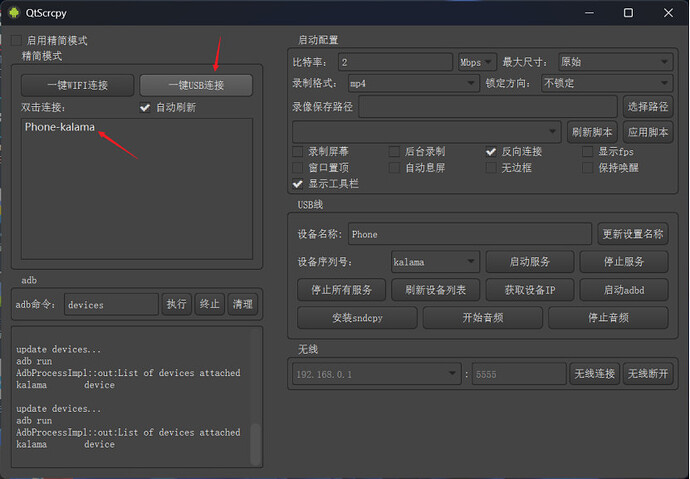Screen dimensions: 690x479
Task: Toggle the 显示工具栏 checkbox
Action: tap(297, 184)
